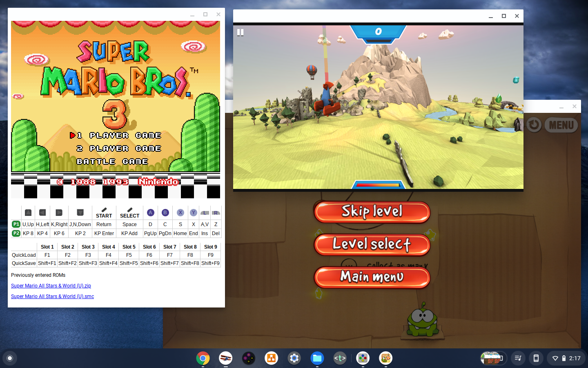Open the airplane game icon on the shelf
Screen dimensions: 588x368
(x=225, y=358)
